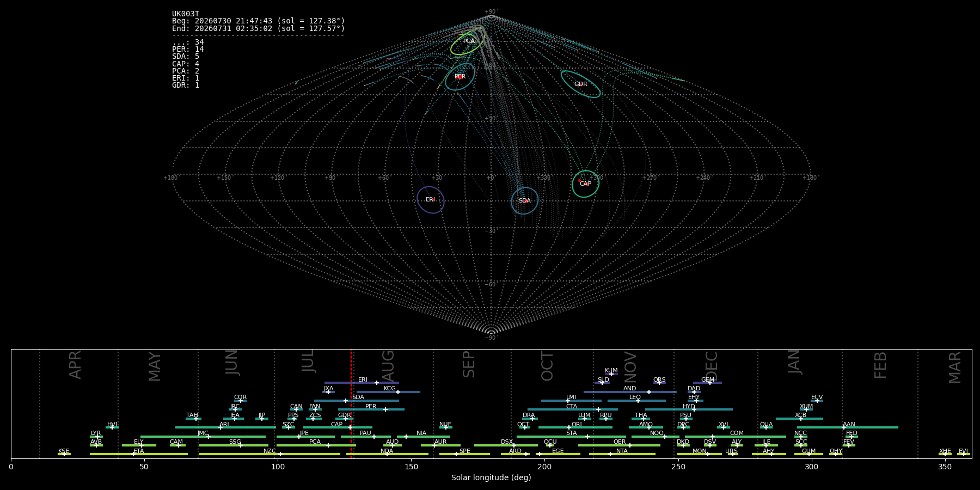Click the 'GDR: 1' count line
The height and width of the screenshot is (490, 980).
(x=186, y=85)
